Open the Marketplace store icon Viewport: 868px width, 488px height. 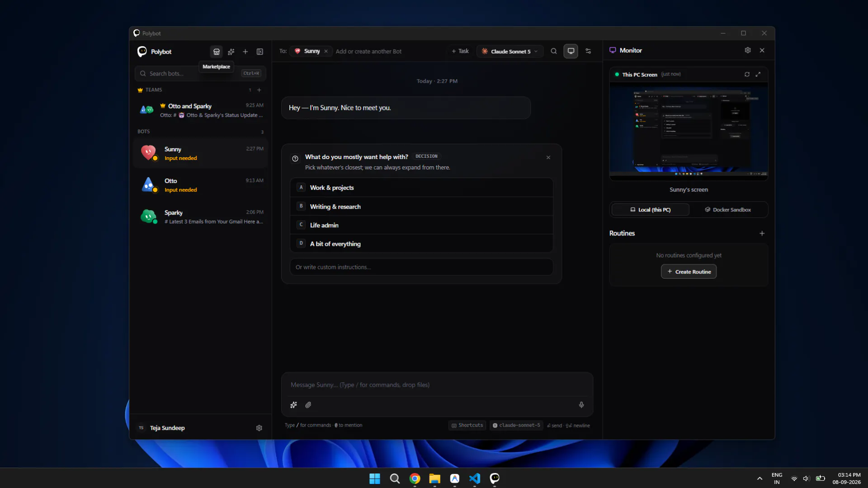click(217, 52)
